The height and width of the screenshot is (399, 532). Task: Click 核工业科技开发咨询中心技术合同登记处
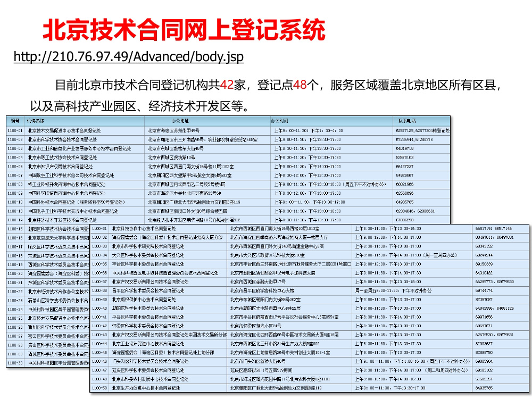(x=66, y=184)
